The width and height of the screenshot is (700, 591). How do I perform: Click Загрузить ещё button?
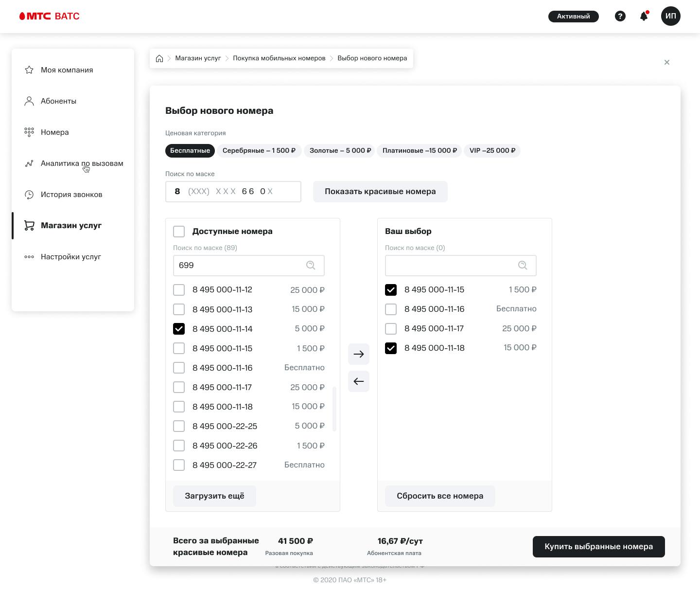[214, 496]
